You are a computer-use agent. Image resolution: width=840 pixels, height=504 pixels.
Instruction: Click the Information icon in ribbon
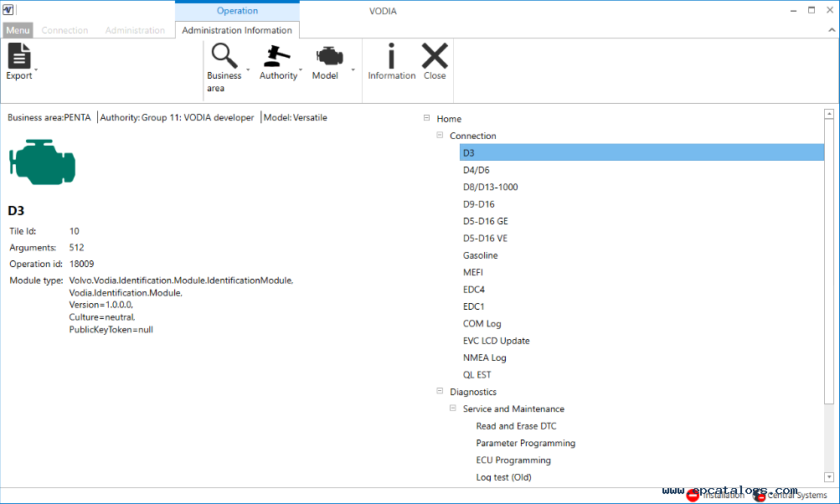392,55
